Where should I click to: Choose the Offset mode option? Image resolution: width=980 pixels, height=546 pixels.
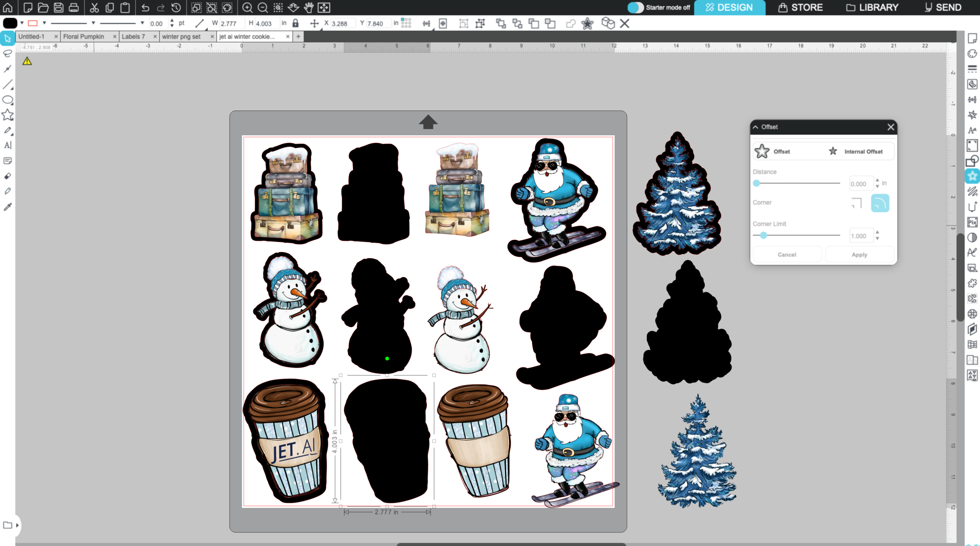[x=773, y=152]
